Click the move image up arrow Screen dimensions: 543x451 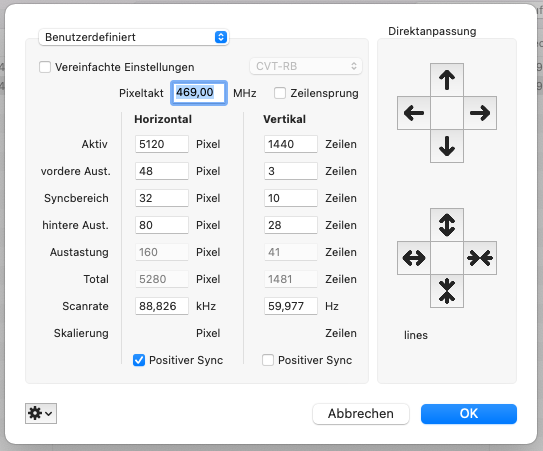pyautogui.click(x=447, y=80)
